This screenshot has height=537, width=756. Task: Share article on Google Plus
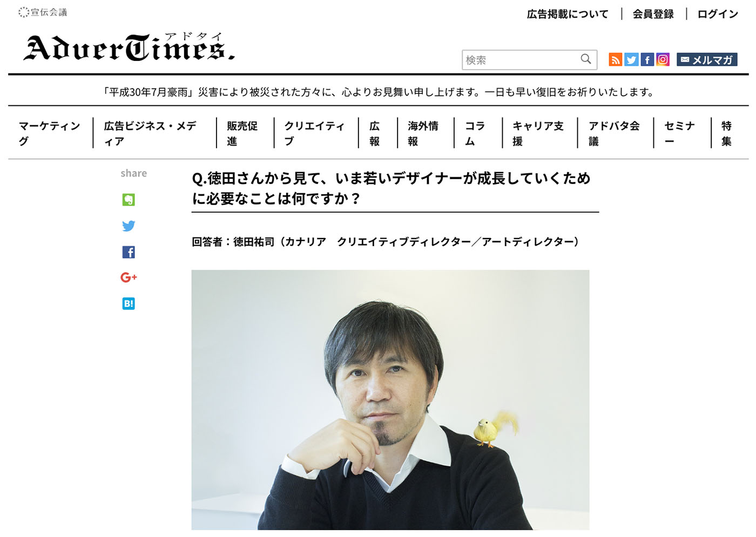129,277
